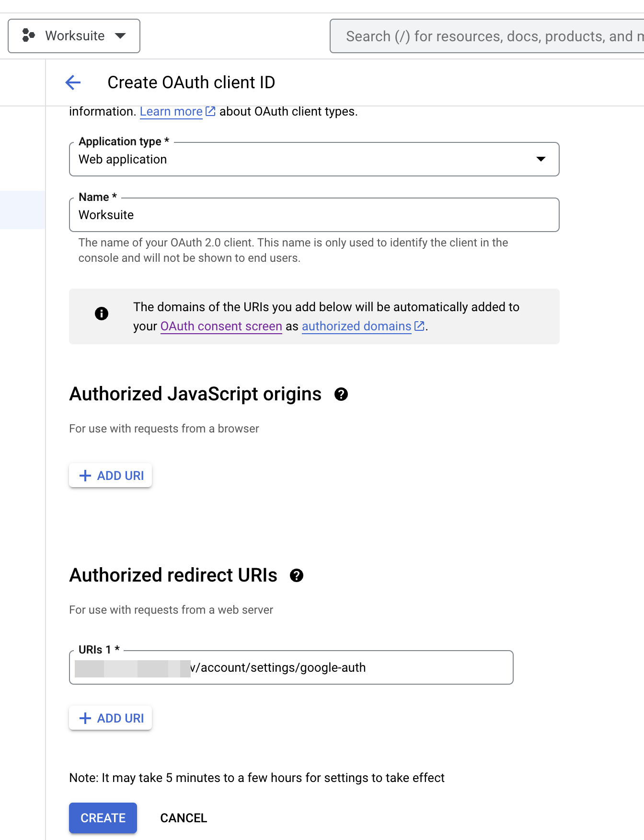Click the search resources box

tap(487, 36)
